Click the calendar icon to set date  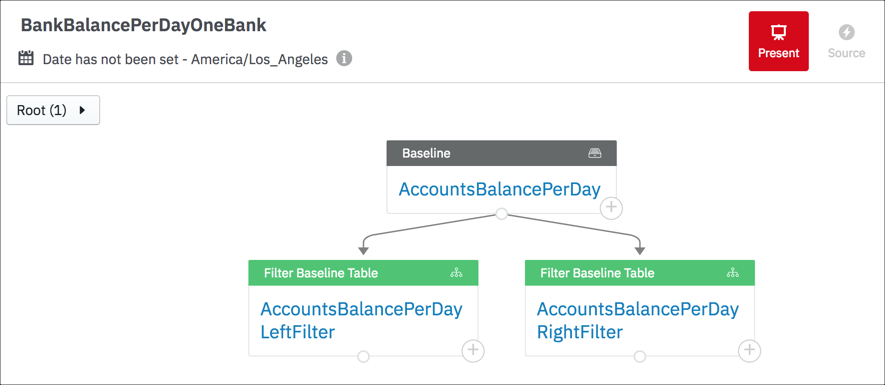tap(26, 58)
